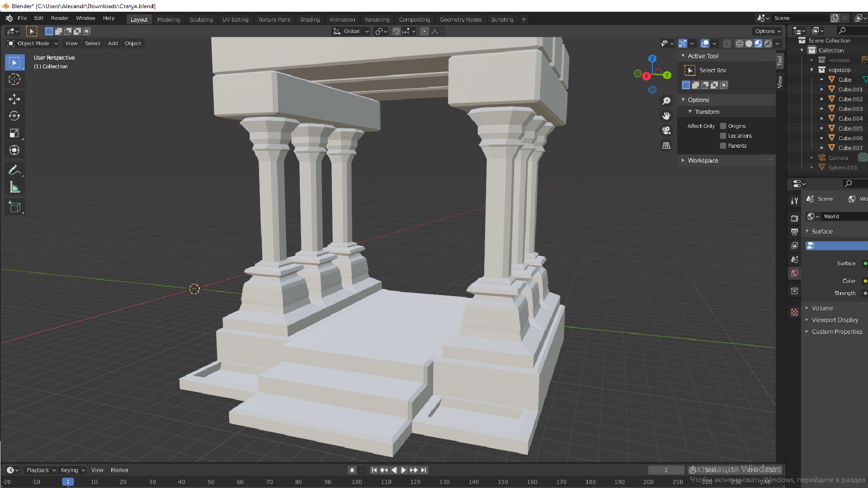The width and height of the screenshot is (868, 488).
Task: Select the Measure tool
Action: 14,188
